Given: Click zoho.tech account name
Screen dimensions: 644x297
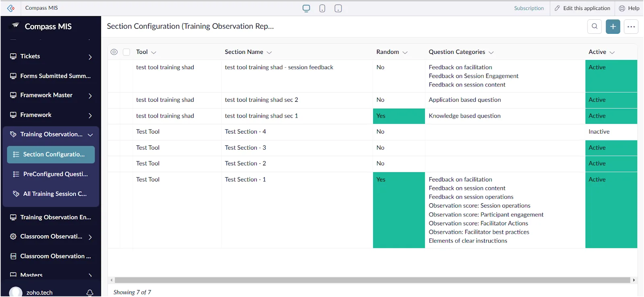Looking at the screenshot, I should (39, 293).
